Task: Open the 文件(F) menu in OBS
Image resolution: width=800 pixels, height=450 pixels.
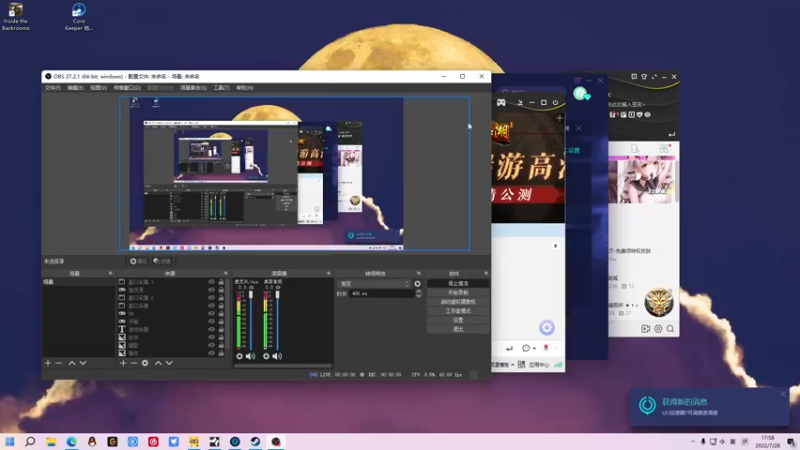Action: 52,88
